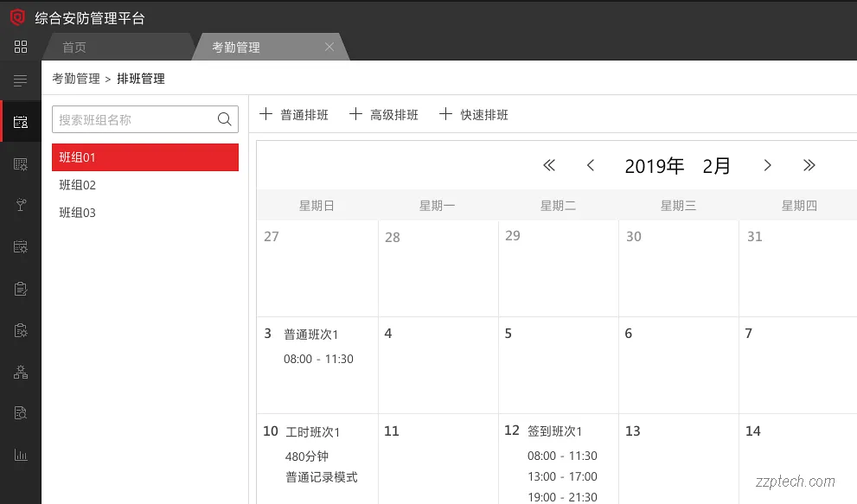Viewport: 857px width, 504px height.
Task: Go to next month with right arrow
Action: (767, 165)
